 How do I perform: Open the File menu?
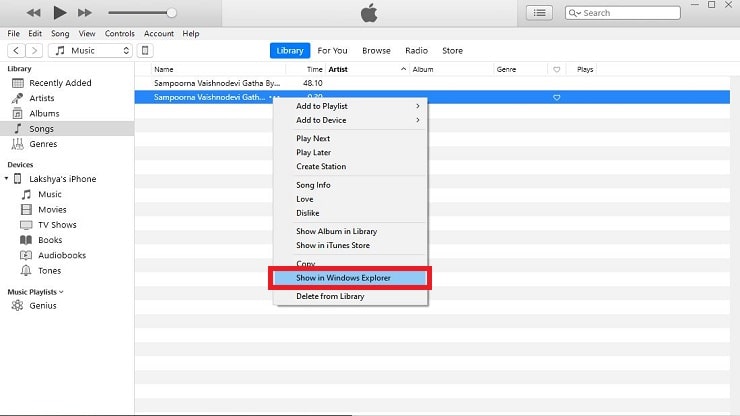coord(14,34)
